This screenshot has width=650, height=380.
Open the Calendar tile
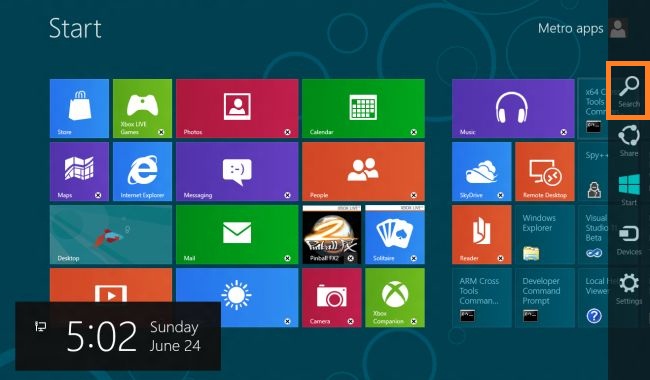(363, 108)
